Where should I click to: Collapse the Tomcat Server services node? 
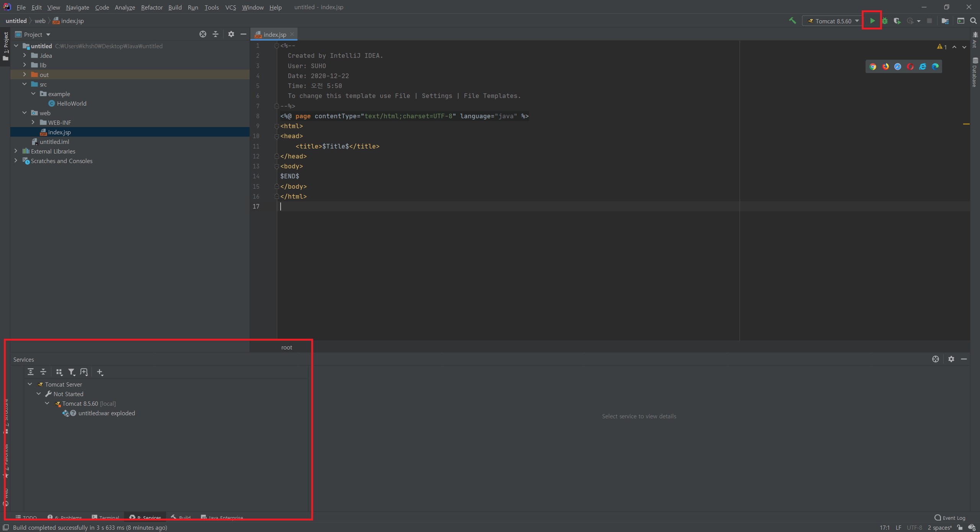tap(30, 384)
